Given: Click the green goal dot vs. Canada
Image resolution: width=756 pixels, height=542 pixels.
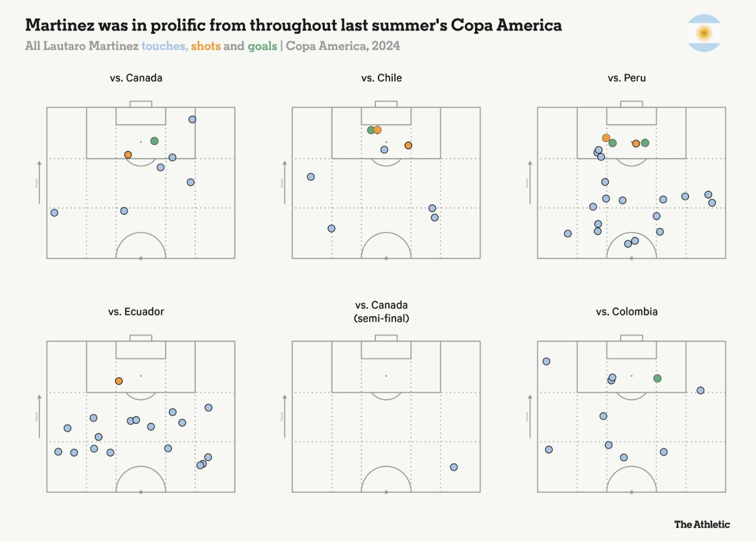Looking at the screenshot, I should point(154,141).
